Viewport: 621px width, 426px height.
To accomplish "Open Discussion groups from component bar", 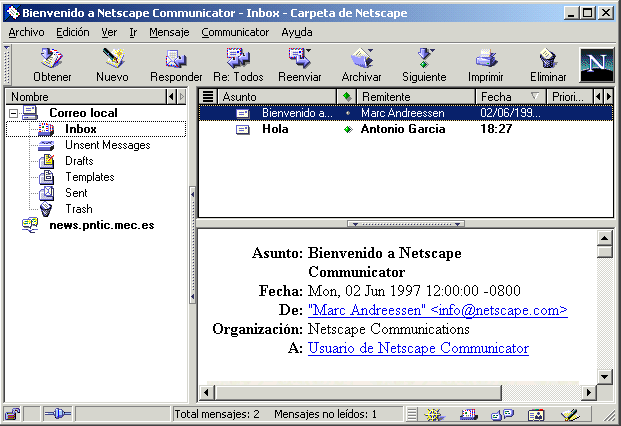I will (x=502, y=415).
